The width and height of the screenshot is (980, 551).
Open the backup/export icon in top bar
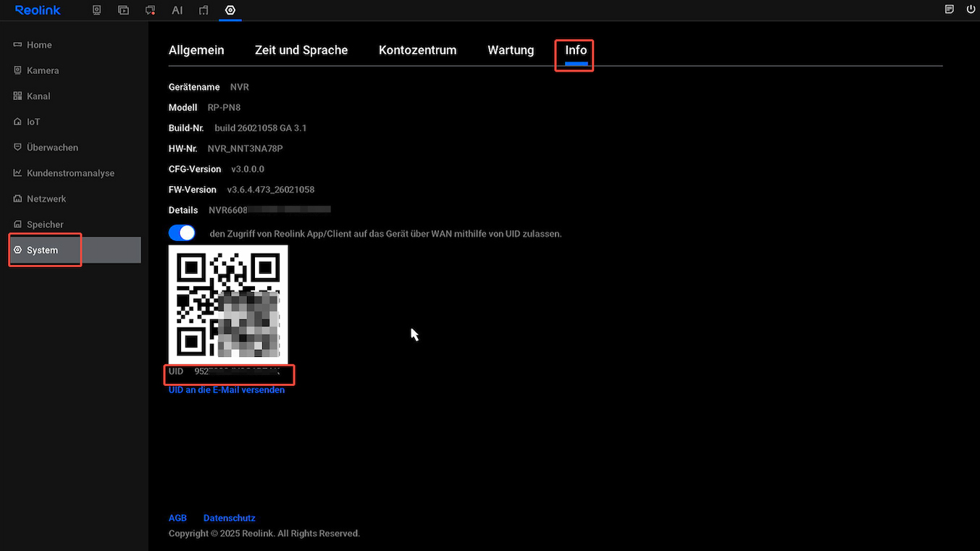click(x=204, y=10)
